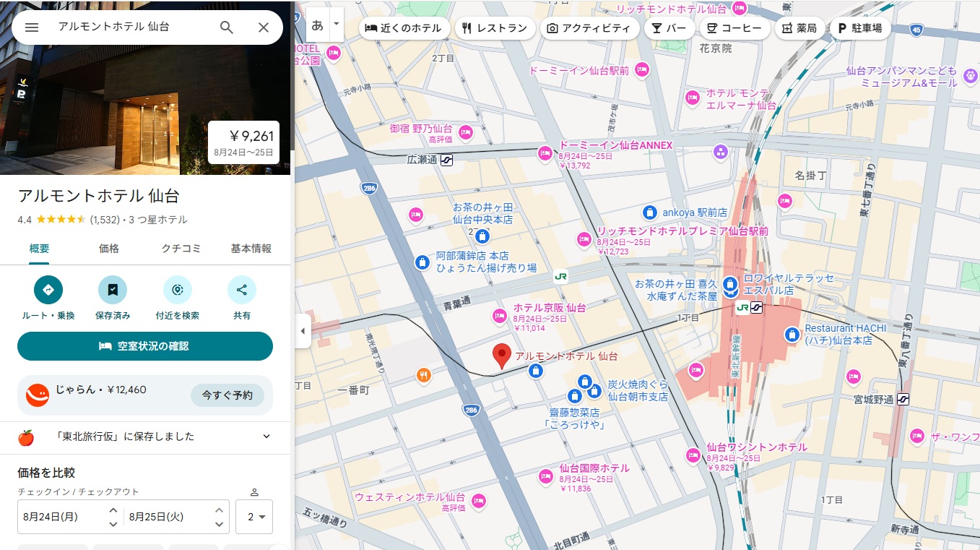
Task: Collapse the side panel with the arrow
Action: coord(303,331)
